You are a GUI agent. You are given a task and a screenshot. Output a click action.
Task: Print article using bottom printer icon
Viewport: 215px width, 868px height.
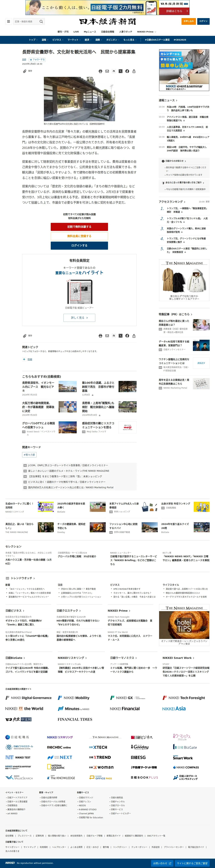pyautogui.click(x=100, y=336)
